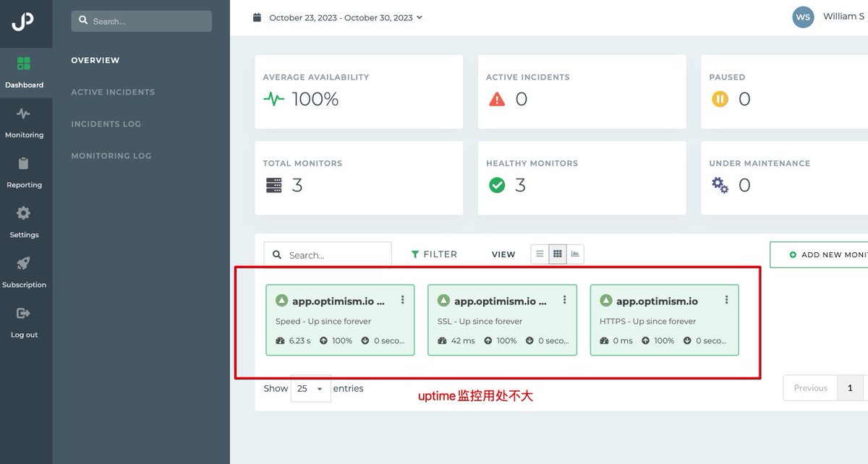Screen dimensions: 868x464
Task: Select Active Incidents in the side menu
Action: 113,92
